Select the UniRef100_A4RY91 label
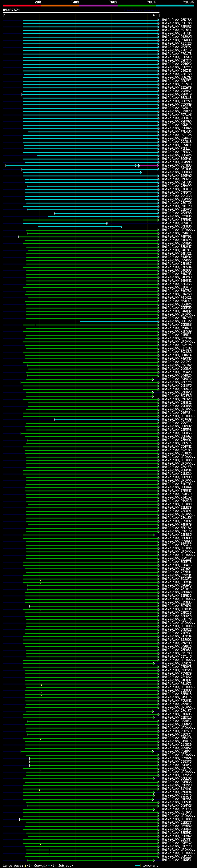 pos(177,237)
